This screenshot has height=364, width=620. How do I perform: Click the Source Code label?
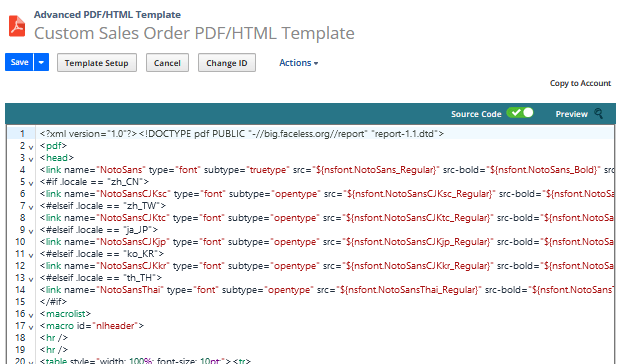476,114
